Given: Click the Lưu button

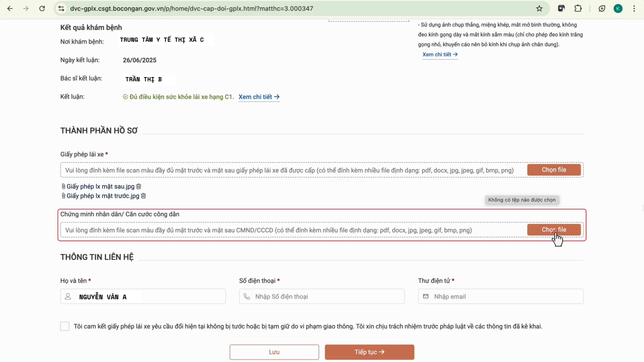Looking at the screenshot, I should pos(274,352).
